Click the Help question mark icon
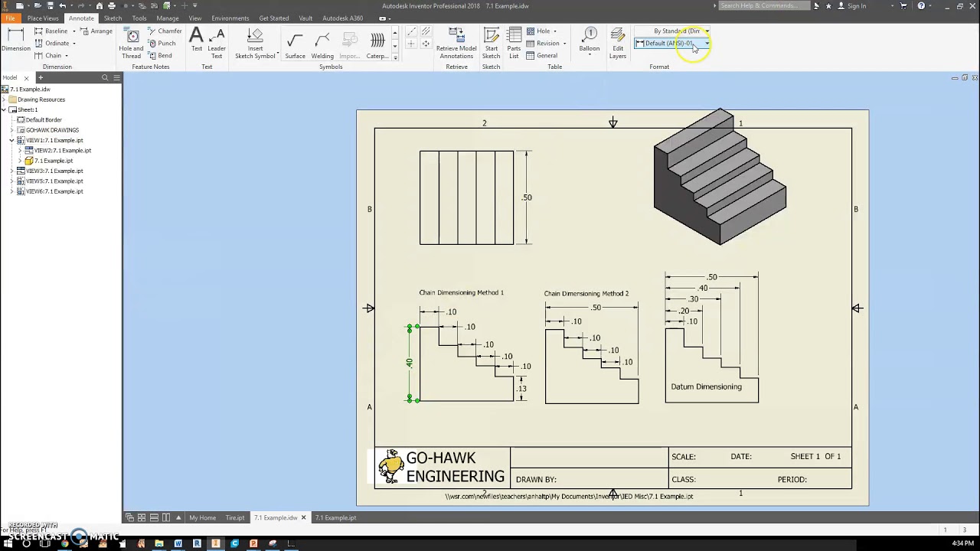Screen dimensions: 980x551 pyautogui.click(x=921, y=6)
